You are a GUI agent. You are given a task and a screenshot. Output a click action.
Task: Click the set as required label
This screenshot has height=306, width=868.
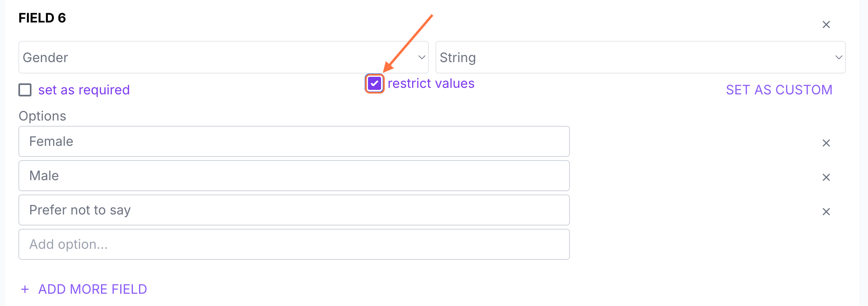(84, 90)
